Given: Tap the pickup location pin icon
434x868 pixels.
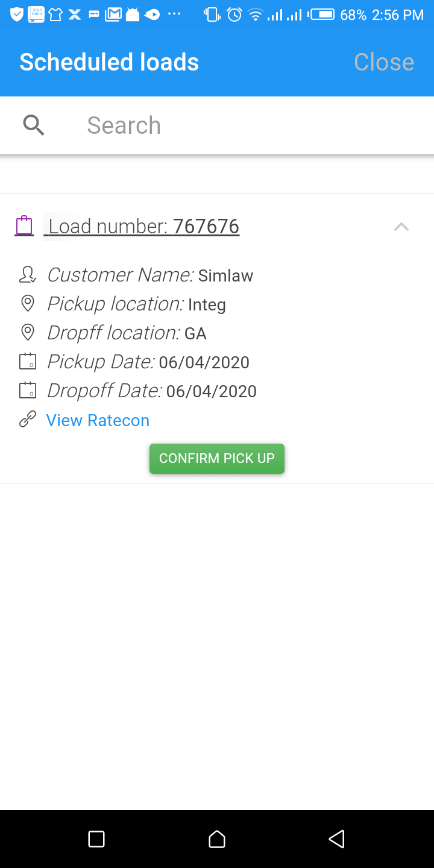Looking at the screenshot, I should coord(27,303).
